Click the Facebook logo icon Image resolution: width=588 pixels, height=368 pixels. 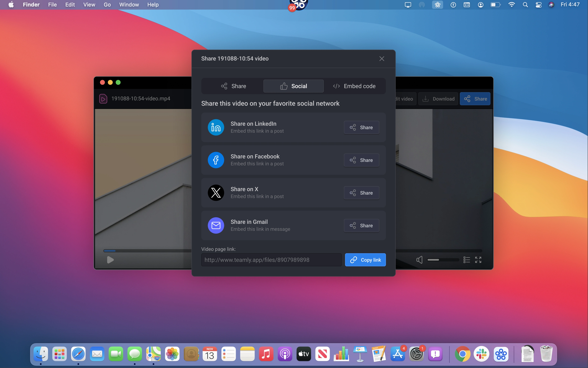tap(216, 160)
